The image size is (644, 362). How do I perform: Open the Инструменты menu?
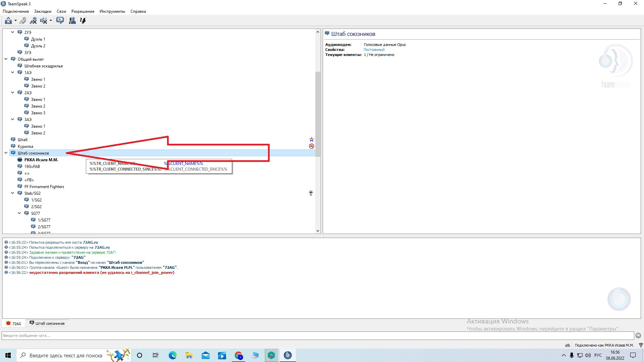coord(112,11)
